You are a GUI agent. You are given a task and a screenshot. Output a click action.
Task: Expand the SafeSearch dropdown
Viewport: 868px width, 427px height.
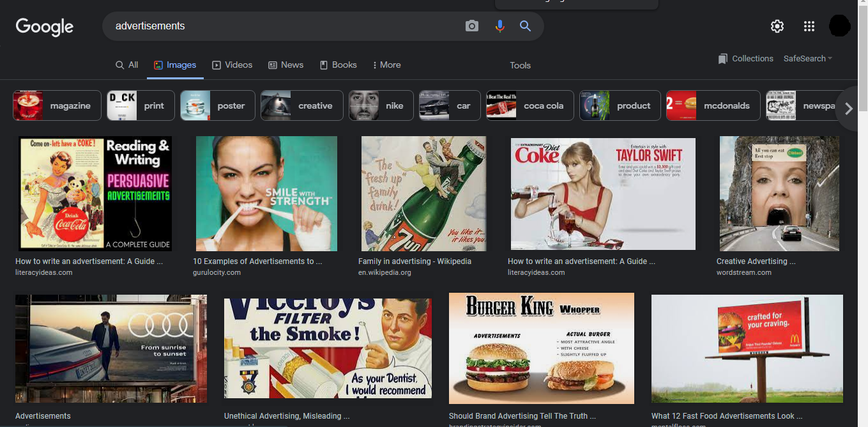click(x=808, y=59)
